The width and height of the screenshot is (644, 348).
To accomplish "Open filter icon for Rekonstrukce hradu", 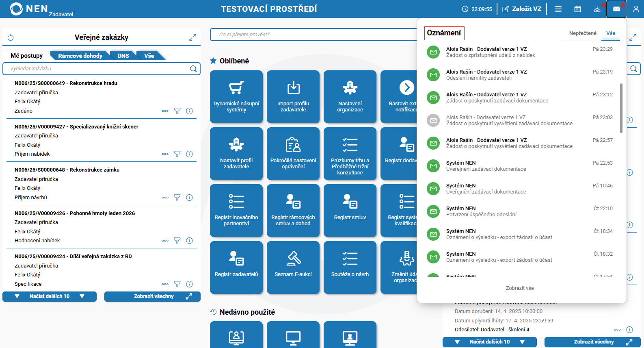I will click(x=177, y=111).
